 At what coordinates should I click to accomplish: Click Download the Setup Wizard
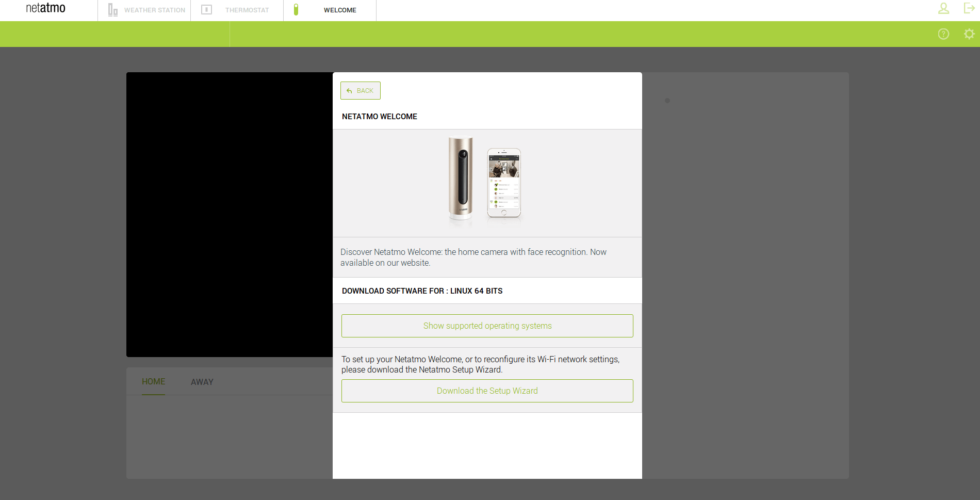coord(487,391)
